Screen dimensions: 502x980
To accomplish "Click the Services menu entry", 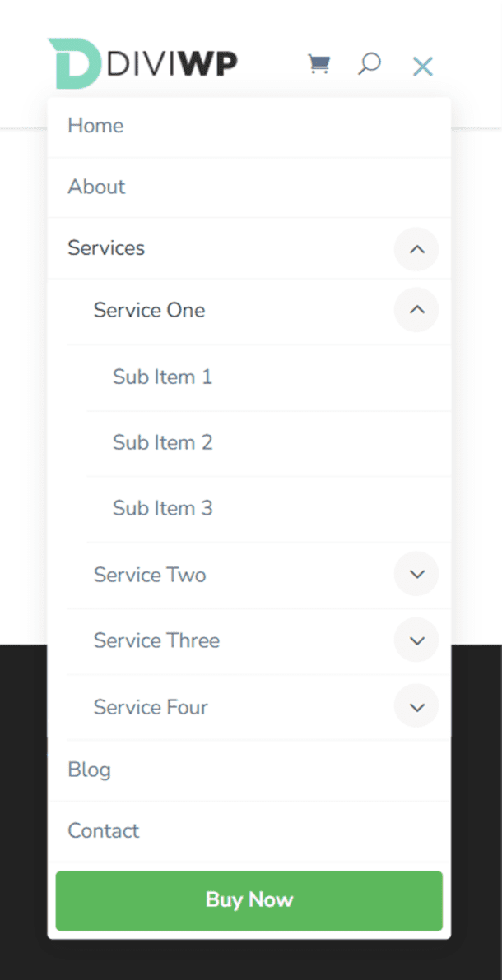I will tap(106, 247).
